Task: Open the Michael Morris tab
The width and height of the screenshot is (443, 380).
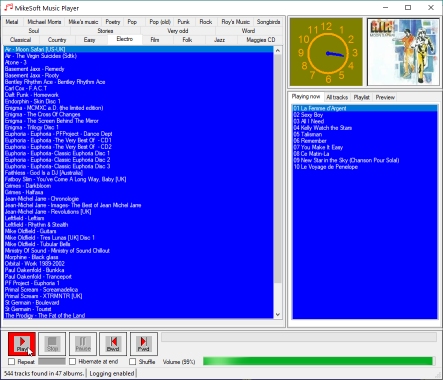Action: (x=44, y=22)
